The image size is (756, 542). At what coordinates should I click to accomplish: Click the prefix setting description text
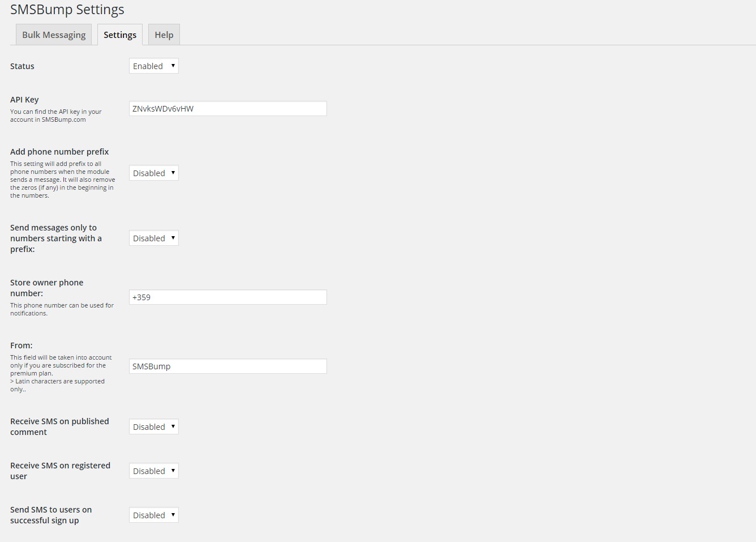coord(63,180)
